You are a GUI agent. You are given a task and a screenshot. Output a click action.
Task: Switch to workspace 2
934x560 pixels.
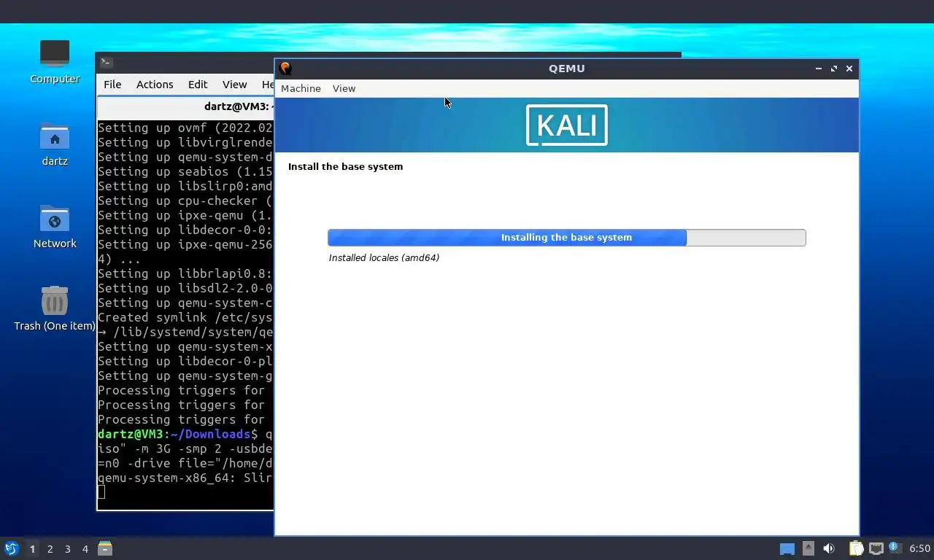50,549
